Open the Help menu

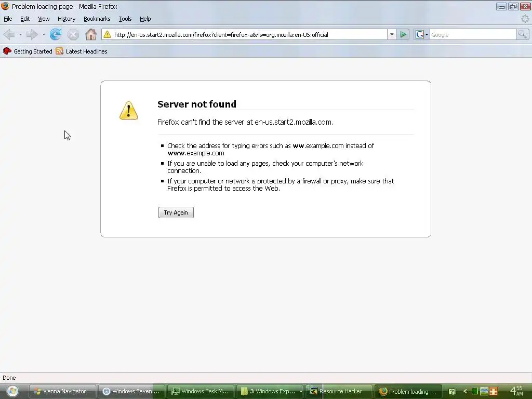click(x=145, y=19)
